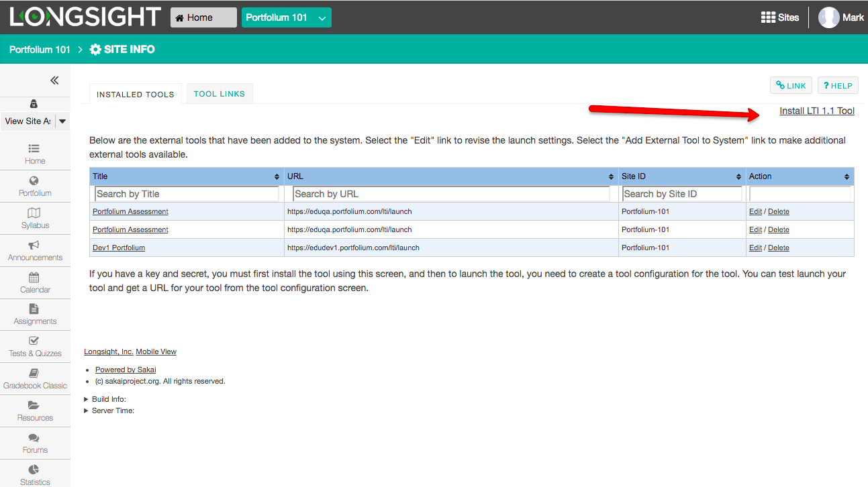Click the Action column filter field
The image size is (868, 487).
(x=800, y=194)
